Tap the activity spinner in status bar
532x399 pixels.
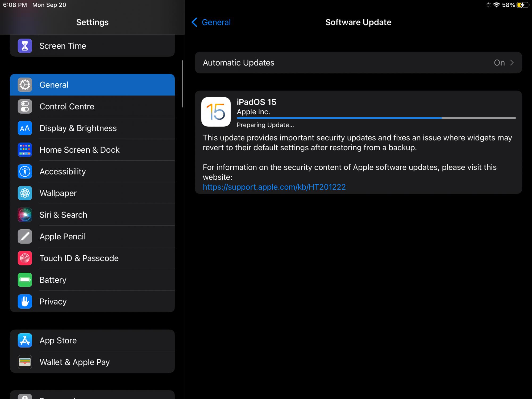pos(488,5)
